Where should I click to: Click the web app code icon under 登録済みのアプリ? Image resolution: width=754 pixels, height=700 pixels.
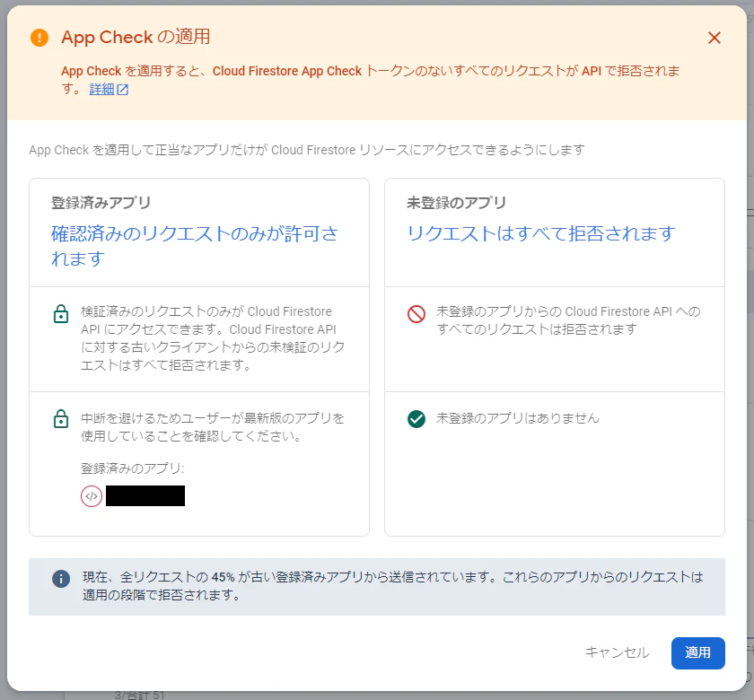click(x=92, y=496)
